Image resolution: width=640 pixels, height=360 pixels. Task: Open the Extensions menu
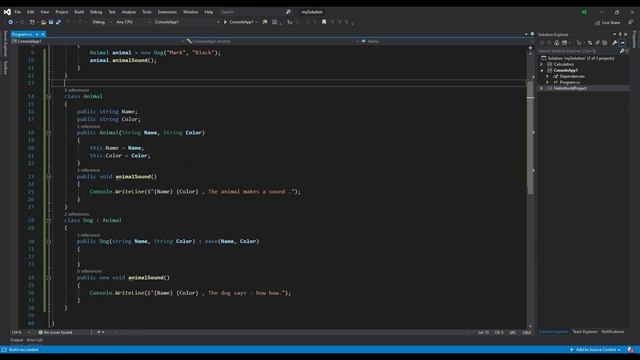click(x=167, y=12)
